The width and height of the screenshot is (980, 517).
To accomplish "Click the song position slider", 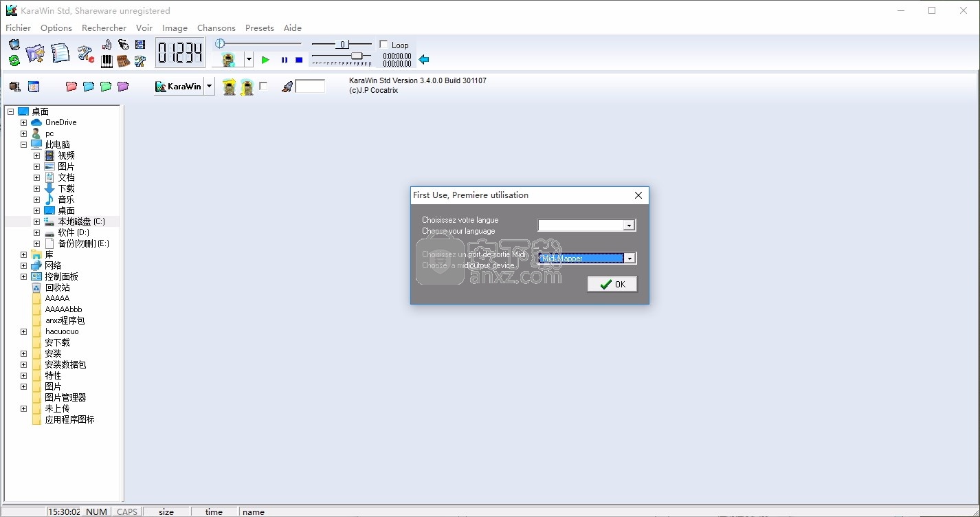I will pos(258,43).
